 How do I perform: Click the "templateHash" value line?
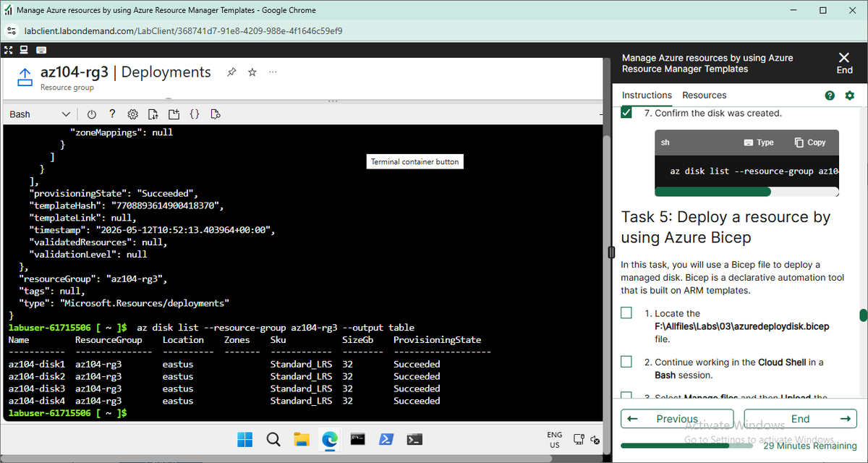point(127,205)
